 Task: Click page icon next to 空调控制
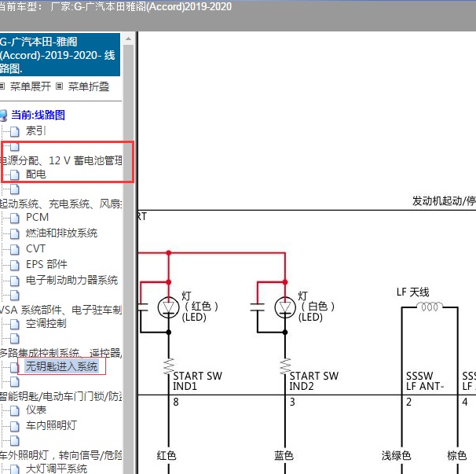pos(15,324)
